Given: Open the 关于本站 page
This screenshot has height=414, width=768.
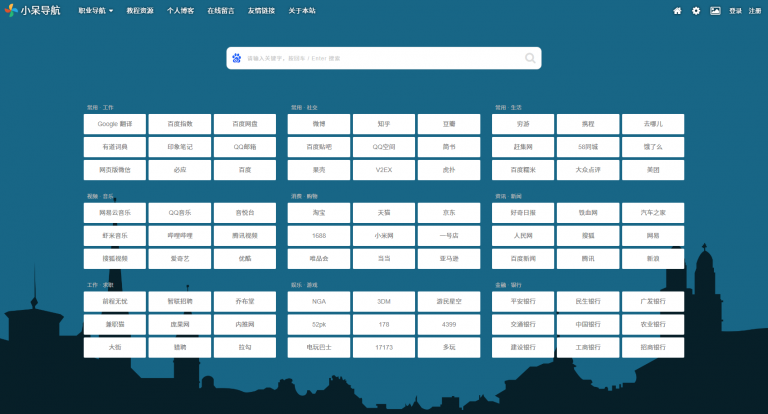Looking at the screenshot, I should coord(302,11).
